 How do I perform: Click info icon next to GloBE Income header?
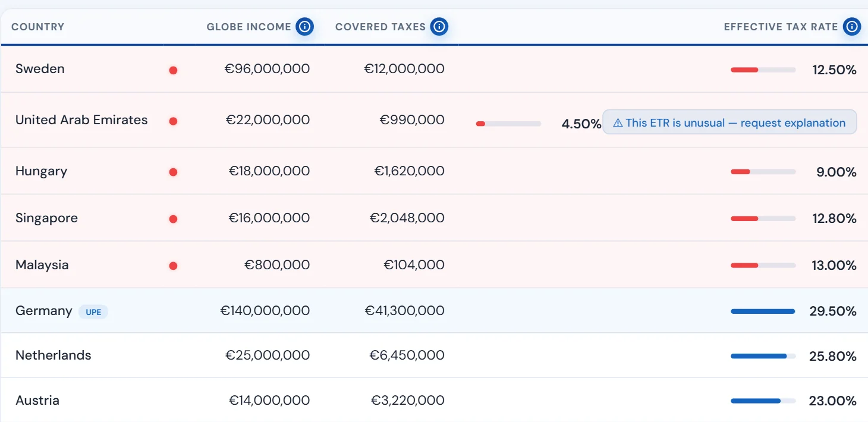pos(305,26)
